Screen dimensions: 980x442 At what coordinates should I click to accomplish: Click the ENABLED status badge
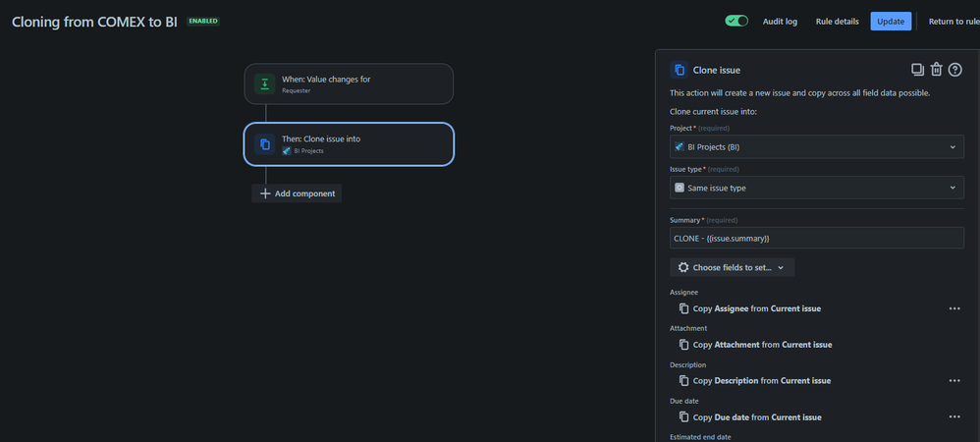pos(203,22)
